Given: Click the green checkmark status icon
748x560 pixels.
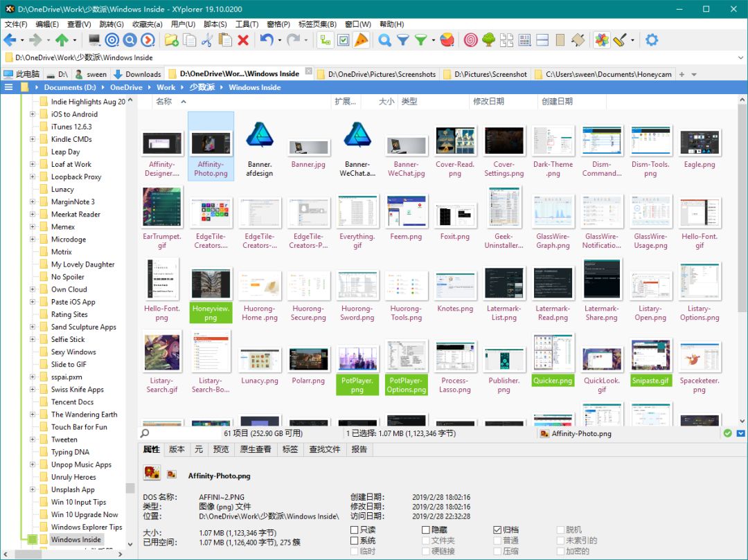Looking at the screenshot, I should [x=727, y=433].
